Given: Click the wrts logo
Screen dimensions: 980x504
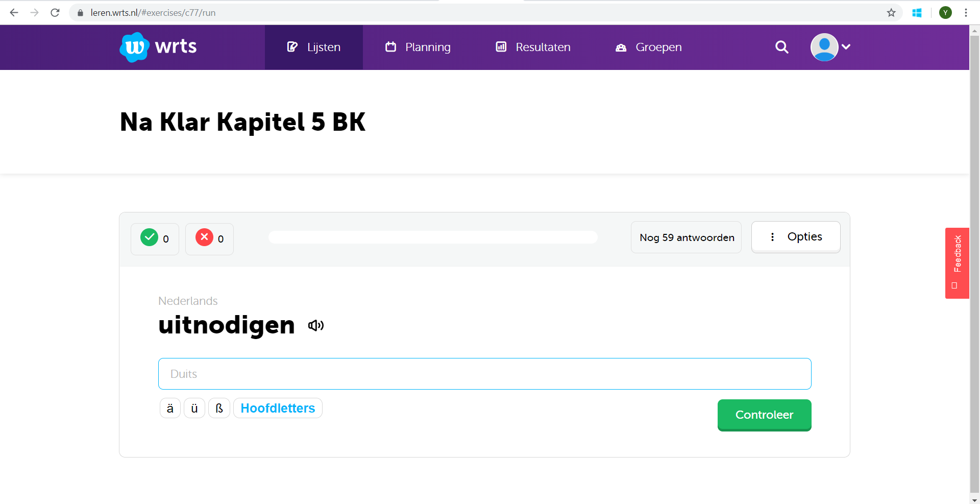Looking at the screenshot, I should (x=158, y=47).
